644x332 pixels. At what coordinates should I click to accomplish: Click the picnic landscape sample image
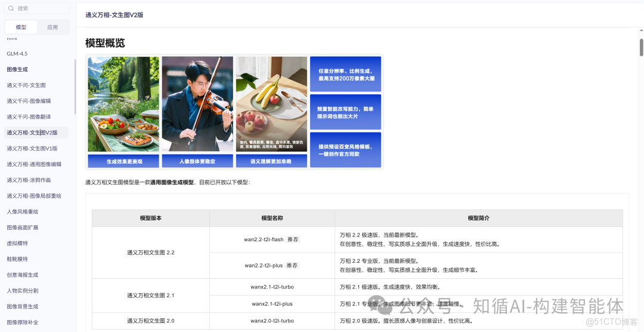coord(123,104)
